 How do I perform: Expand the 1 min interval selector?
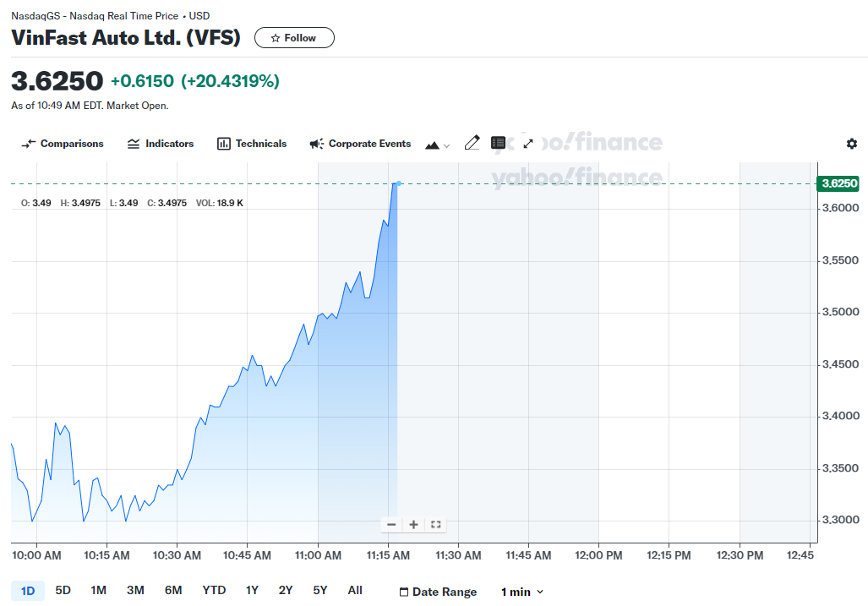[522, 592]
